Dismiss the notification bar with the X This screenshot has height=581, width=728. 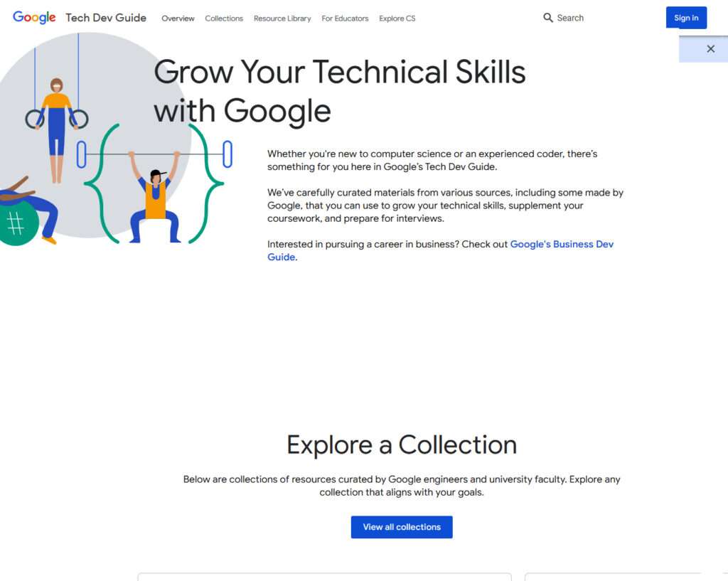tap(710, 48)
